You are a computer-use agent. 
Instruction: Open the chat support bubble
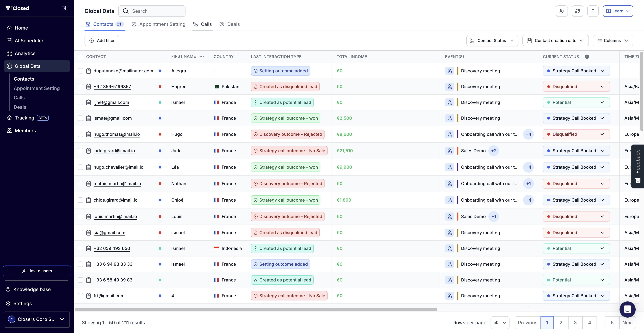[627, 309]
